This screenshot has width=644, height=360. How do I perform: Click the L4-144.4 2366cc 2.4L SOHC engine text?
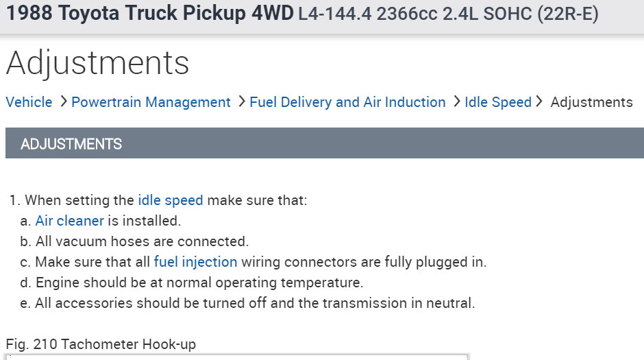coord(448,15)
